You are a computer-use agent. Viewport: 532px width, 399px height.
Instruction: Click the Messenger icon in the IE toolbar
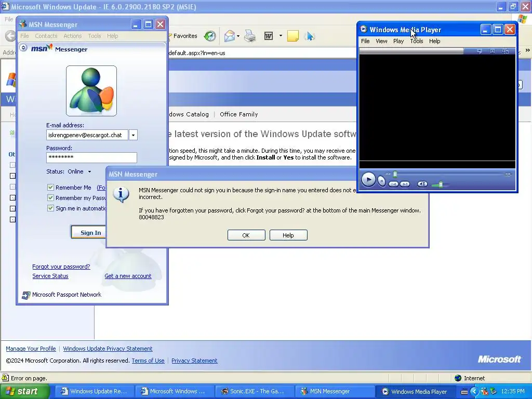(x=310, y=36)
